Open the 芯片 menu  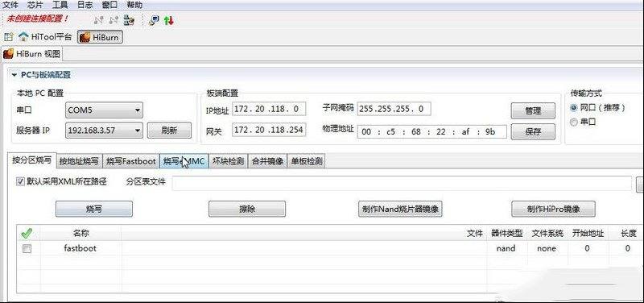click(x=35, y=5)
